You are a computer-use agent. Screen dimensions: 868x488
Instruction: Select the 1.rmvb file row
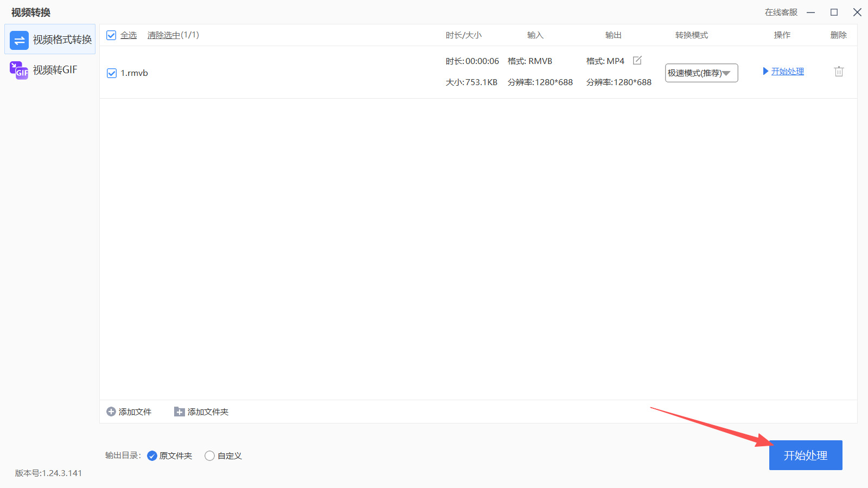(x=136, y=73)
